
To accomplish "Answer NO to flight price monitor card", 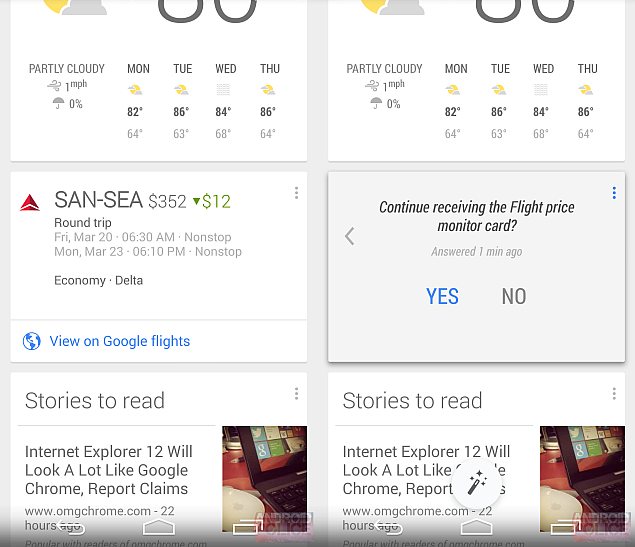I will click(x=514, y=296).
